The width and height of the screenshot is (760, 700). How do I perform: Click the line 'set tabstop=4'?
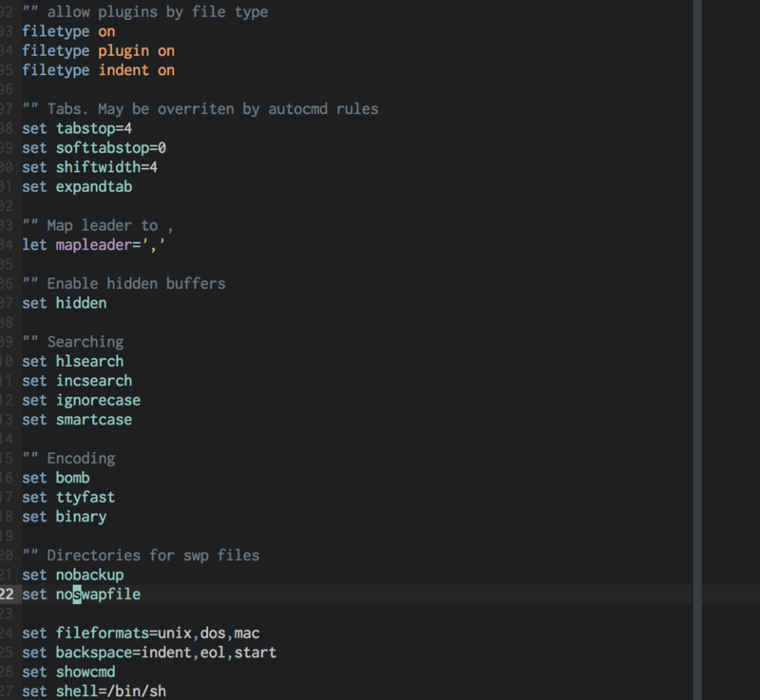(x=77, y=128)
